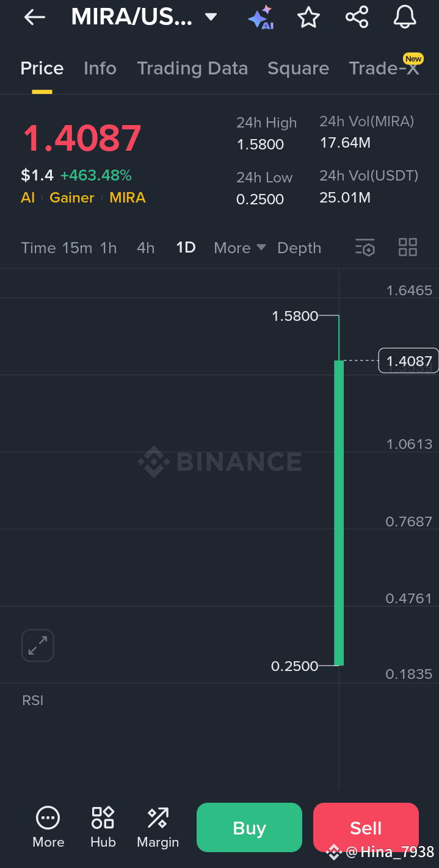
Task: Tap the share icon
Action: pyautogui.click(x=357, y=17)
